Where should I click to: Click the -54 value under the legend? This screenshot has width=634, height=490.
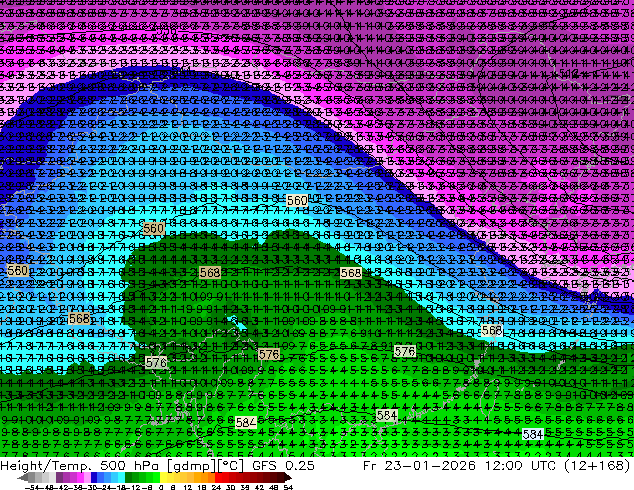[32, 487]
